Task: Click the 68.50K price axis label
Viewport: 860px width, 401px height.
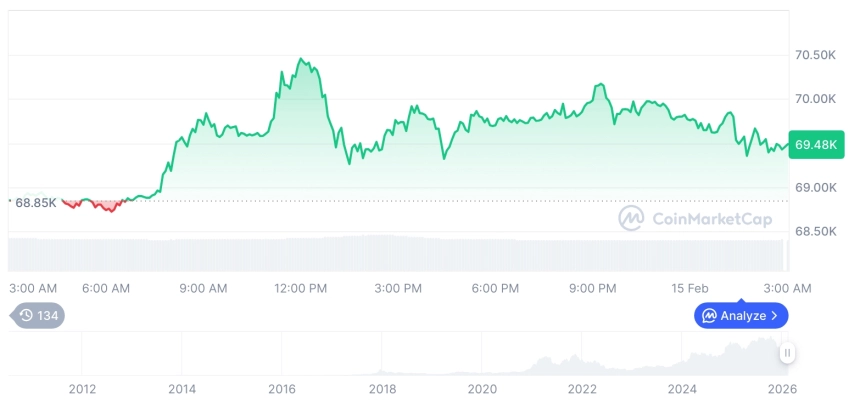Action: (815, 232)
